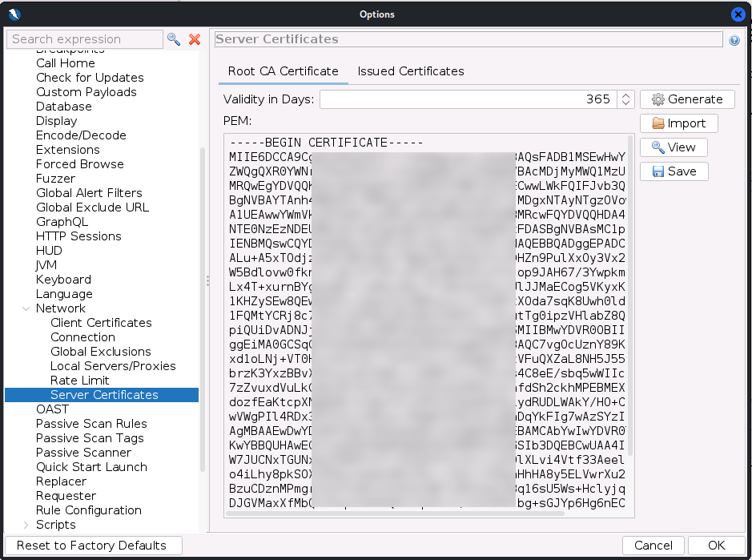Image resolution: width=752 pixels, height=560 pixels.
Task: Expand the Scripts tree node
Action: coord(26,525)
